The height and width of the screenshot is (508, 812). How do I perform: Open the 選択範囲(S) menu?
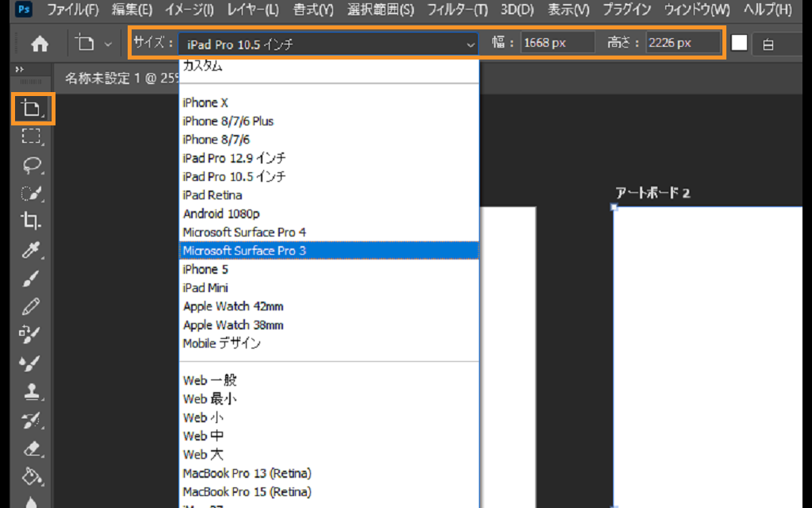pos(381,10)
